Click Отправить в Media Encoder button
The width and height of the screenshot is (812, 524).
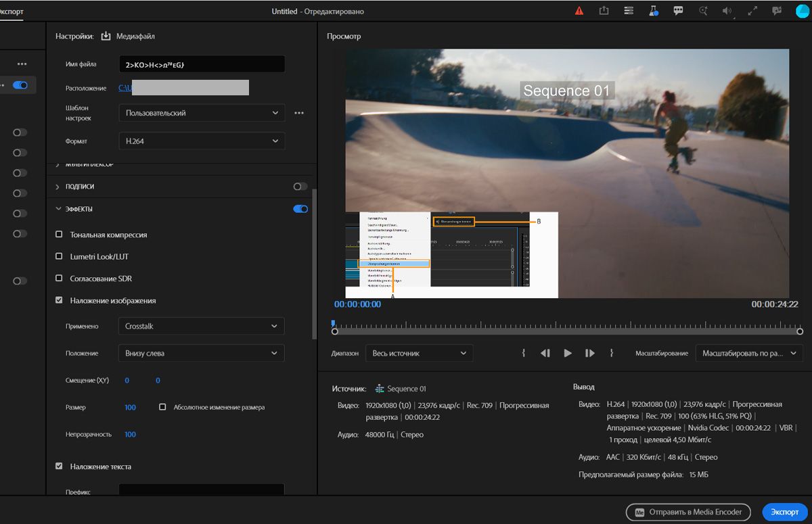tap(688, 512)
